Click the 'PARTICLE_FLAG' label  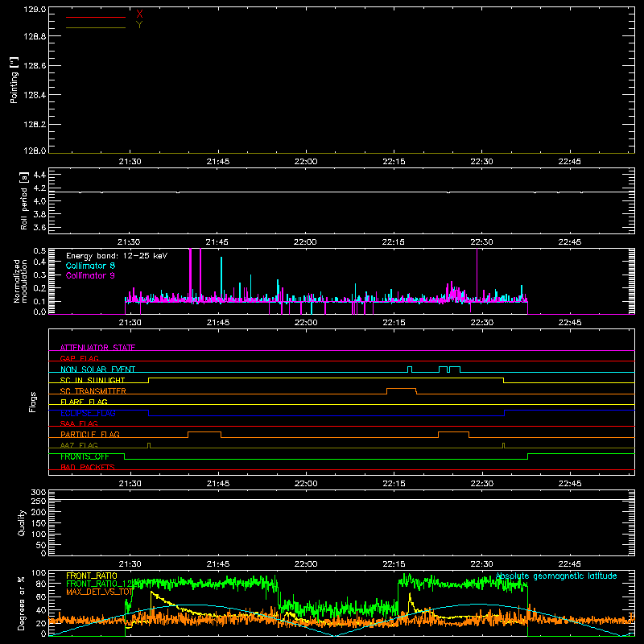coord(90,435)
